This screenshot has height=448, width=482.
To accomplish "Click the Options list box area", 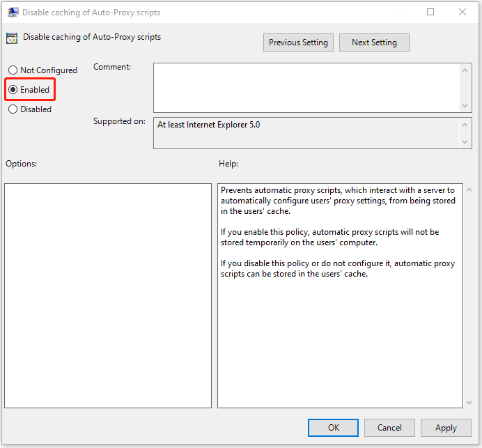I will point(108,296).
